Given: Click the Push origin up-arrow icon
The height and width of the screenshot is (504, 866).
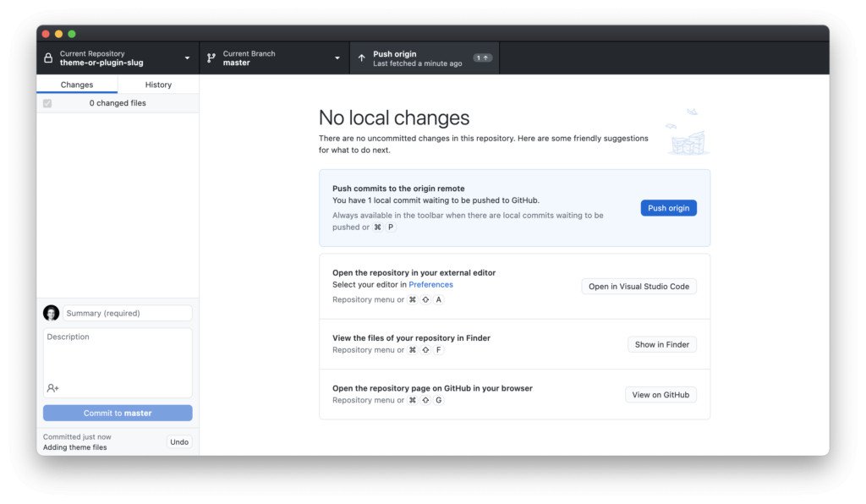Looking at the screenshot, I should [362, 58].
